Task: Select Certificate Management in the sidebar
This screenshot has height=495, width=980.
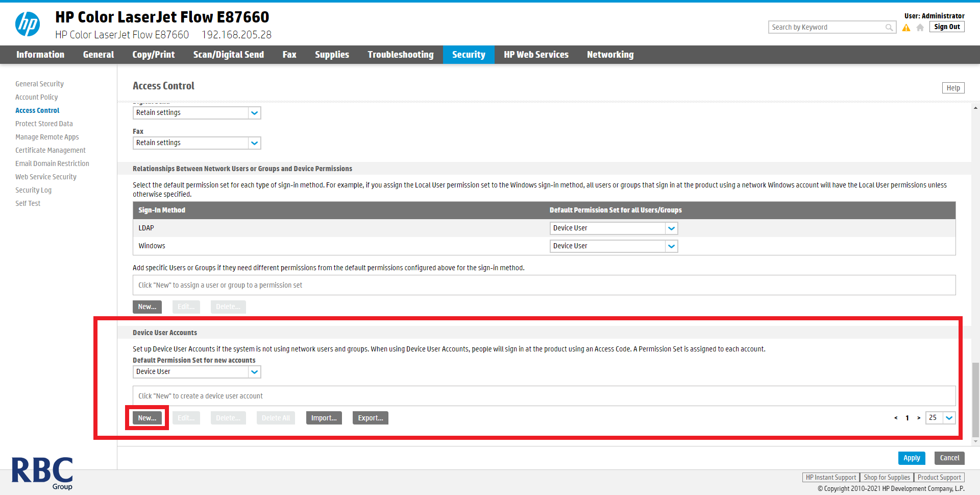Action: (50, 150)
